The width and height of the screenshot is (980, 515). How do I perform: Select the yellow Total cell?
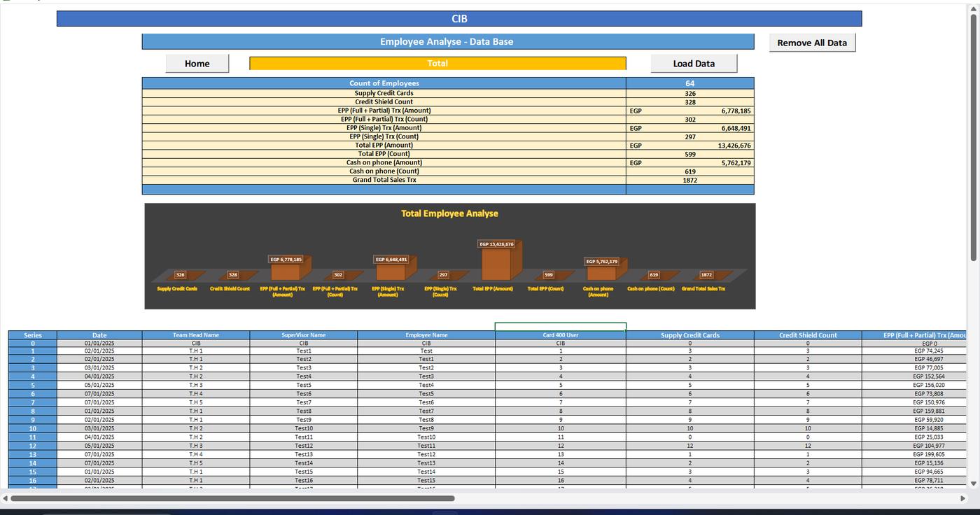(x=437, y=64)
